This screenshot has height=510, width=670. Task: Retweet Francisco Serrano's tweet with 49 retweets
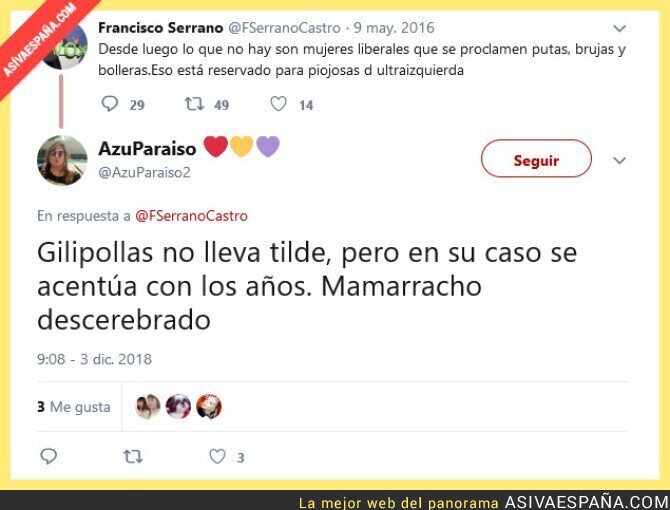click(194, 104)
